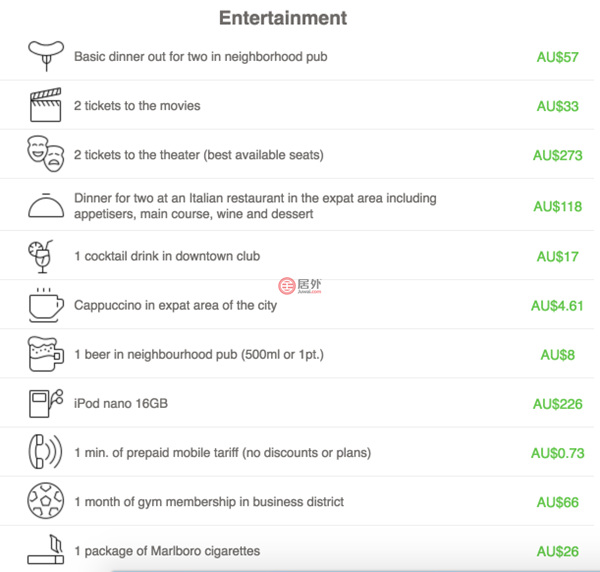The width and height of the screenshot is (600, 572).
Task: Select the '2 tickets to the movies' row text
Action: click(137, 106)
